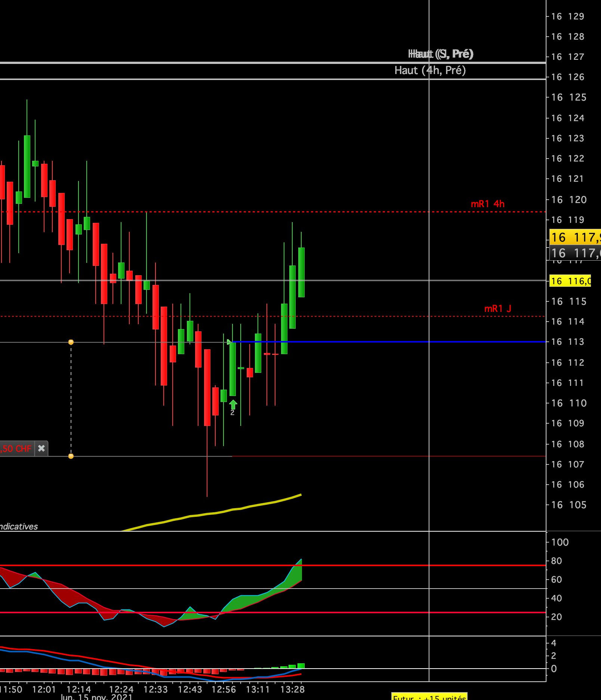The image size is (601, 700).
Task: Click the "ndicatives" text above the indicator panel
Action: pyautogui.click(x=19, y=526)
